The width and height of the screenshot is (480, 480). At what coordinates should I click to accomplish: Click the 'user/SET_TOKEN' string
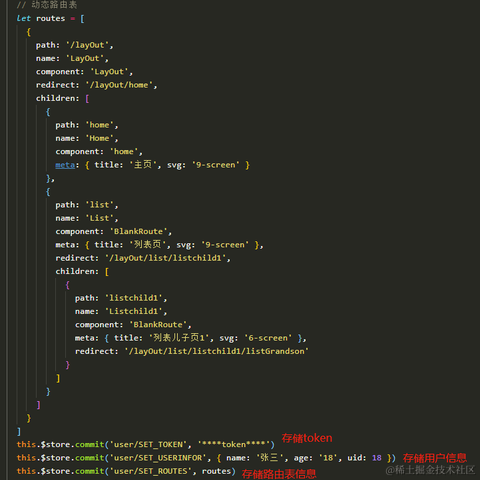click(x=148, y=445)
